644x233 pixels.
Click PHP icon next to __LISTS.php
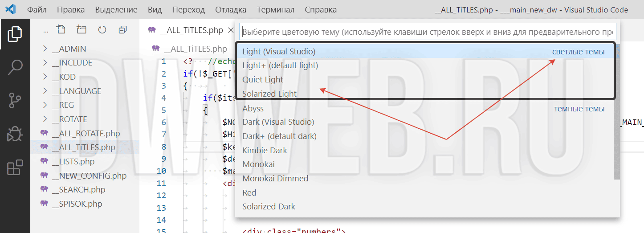pyautogui.click(x=44, y=161)
